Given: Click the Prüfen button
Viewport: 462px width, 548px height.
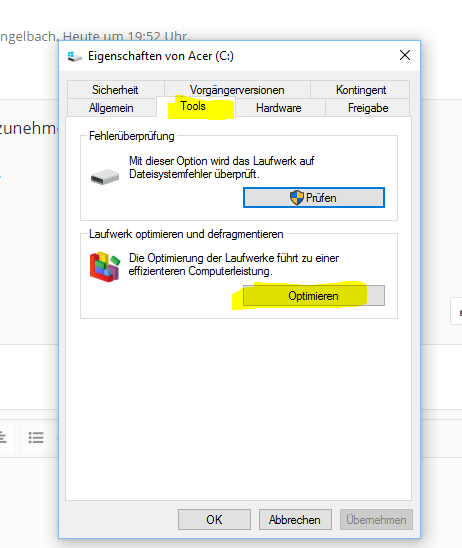Looking at the screenshot, I should tap(314, 198).
